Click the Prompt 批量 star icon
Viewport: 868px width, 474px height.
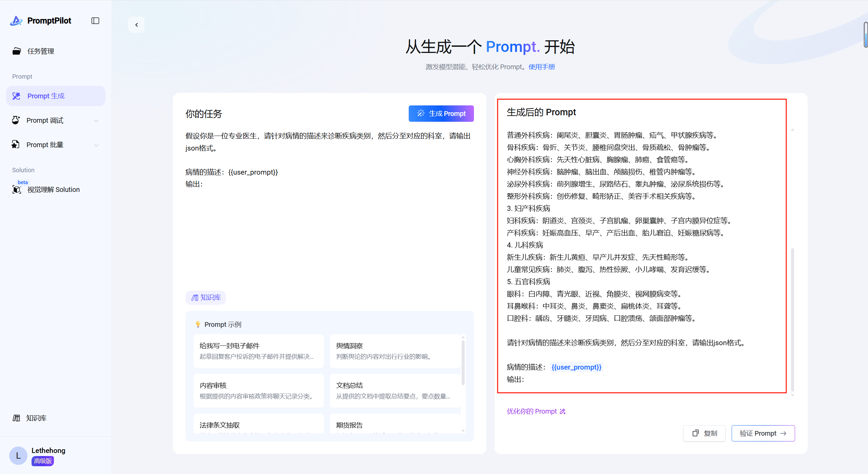16,145
